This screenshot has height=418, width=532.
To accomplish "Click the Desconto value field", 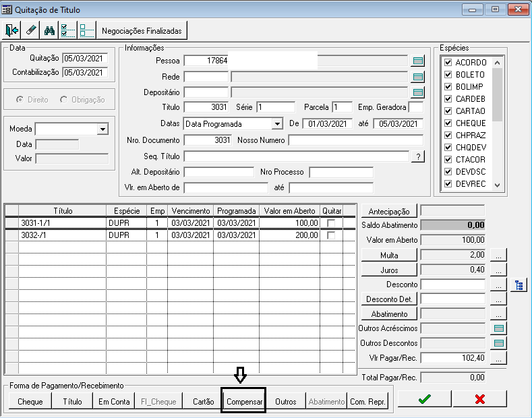I will [x=453, y=285].
